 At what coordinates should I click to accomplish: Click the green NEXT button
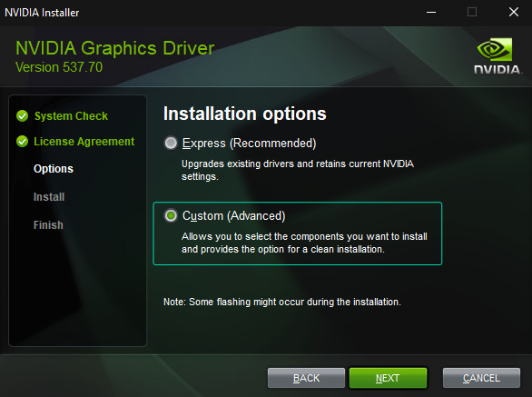click(388, 378)
